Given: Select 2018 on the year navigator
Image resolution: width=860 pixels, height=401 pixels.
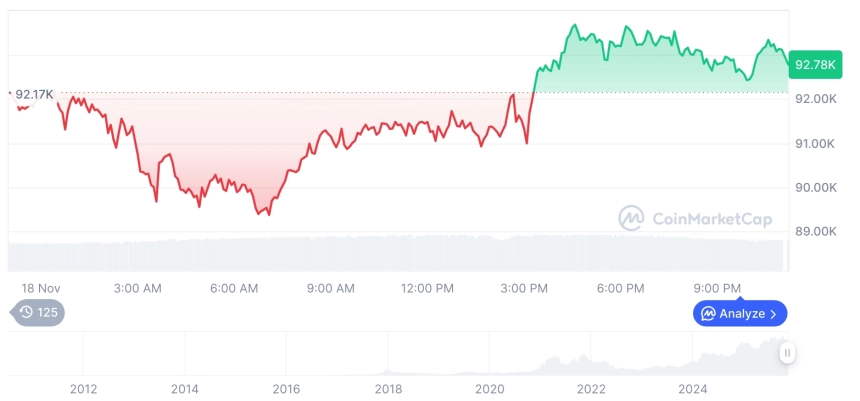Looking at the screenshot, I should pos(388,389).
